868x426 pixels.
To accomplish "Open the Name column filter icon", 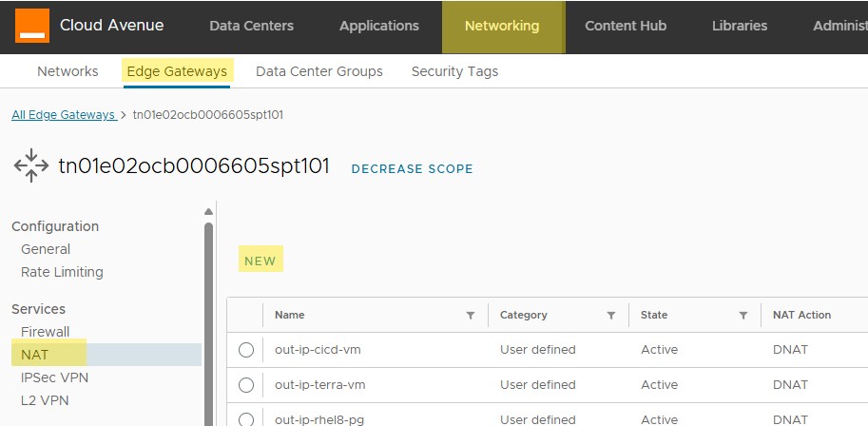I will (470, 315).
